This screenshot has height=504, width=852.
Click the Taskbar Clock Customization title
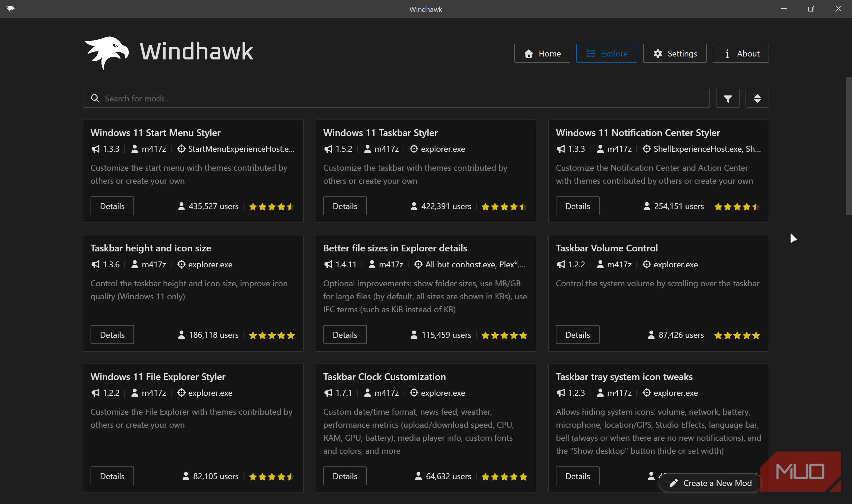pyautogui.click(x=384, y=377)
